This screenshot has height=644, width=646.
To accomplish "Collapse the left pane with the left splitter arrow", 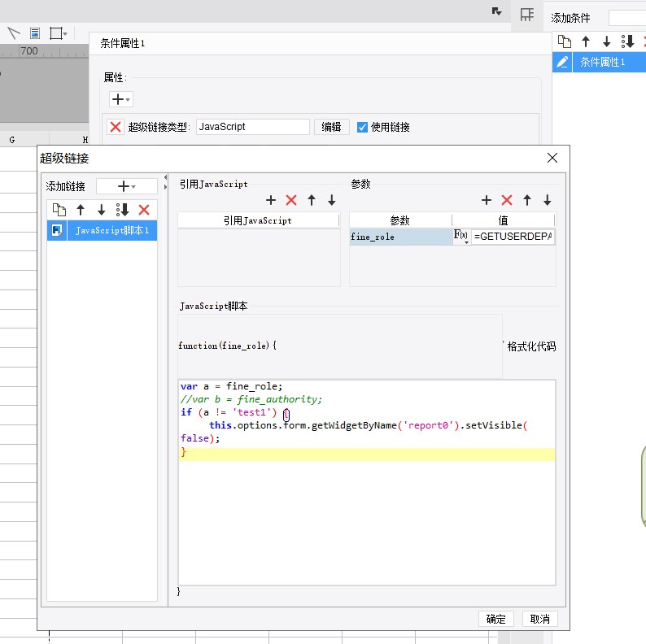I will (x=166, y=177).
